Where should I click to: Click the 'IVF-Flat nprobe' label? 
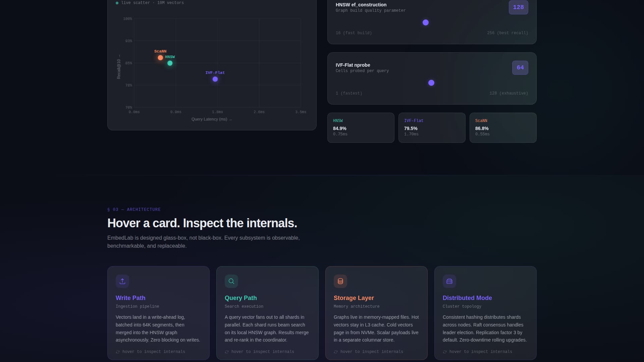353,65
